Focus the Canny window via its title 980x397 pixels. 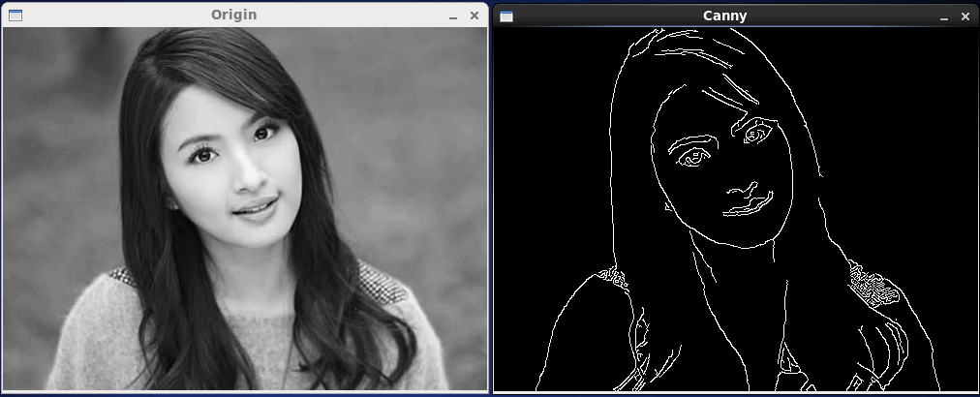tap(724, 15)
